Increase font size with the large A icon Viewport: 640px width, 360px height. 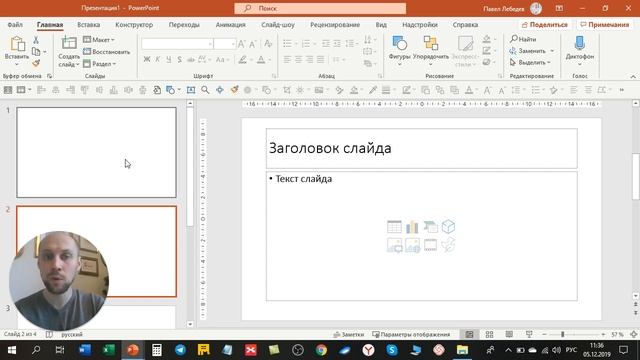pyautogui.click(x=241, y=44)
